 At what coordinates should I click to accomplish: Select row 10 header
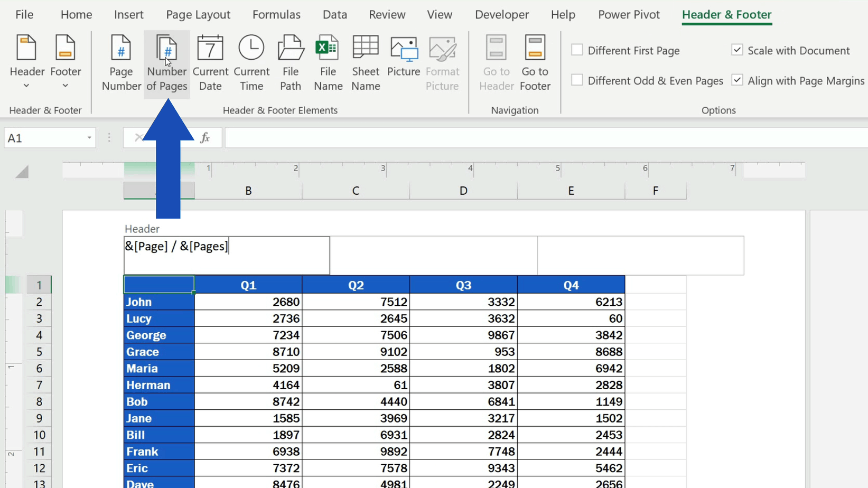coord(39,435)
